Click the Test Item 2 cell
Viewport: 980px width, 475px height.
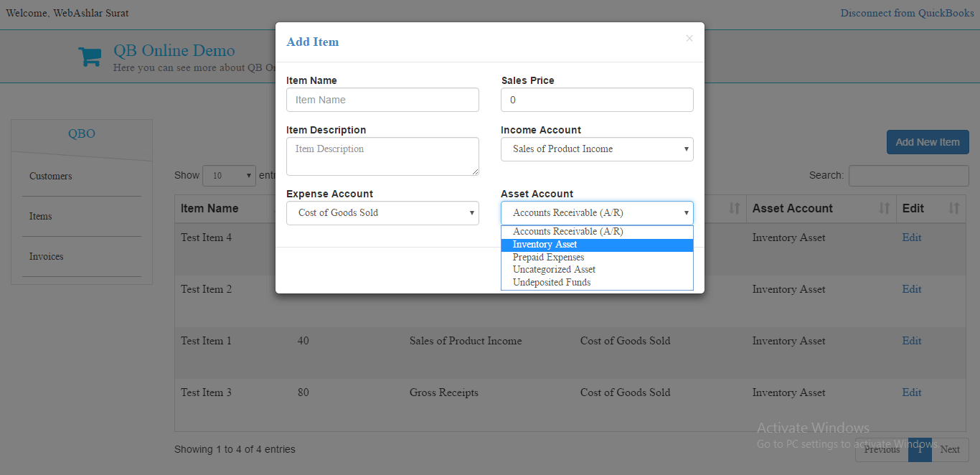click(x=207, y=289)
